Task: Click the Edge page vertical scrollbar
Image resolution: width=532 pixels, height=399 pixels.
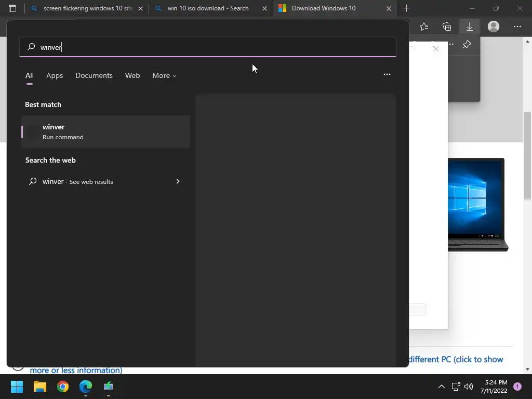Action: pyautogui.click(x=528, y=156)
